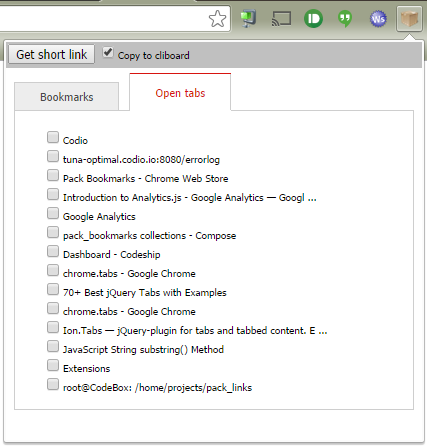
Task: Check the Pack Bookmarks Chrome Web Store checkbox
Action: 53,175
